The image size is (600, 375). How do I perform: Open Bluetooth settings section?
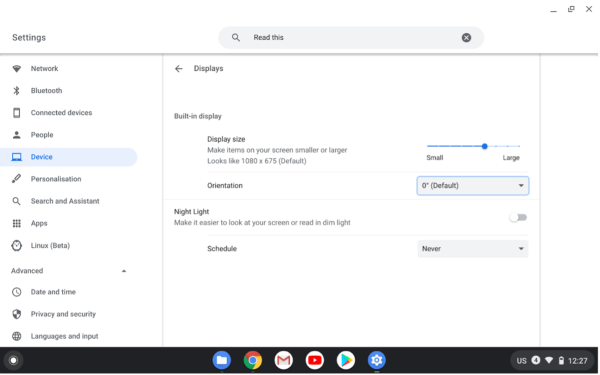(x=46, y=91)
